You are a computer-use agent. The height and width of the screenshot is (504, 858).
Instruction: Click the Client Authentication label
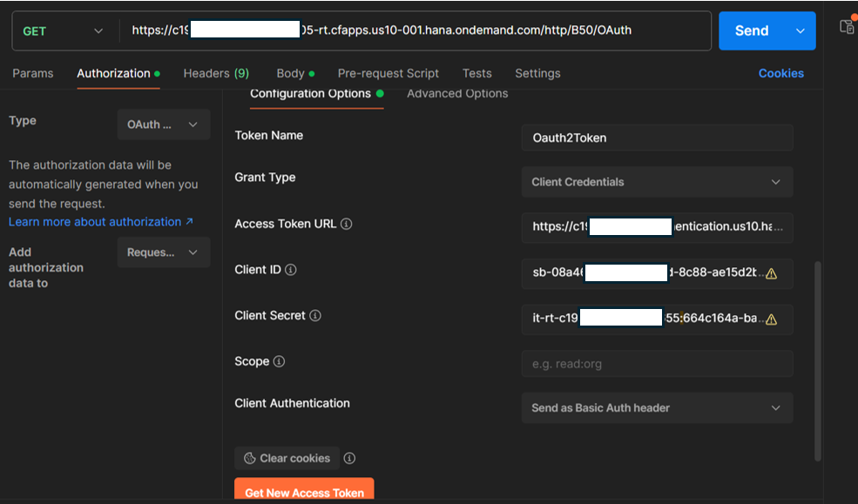pyautogui.click(x=292, y=403)
